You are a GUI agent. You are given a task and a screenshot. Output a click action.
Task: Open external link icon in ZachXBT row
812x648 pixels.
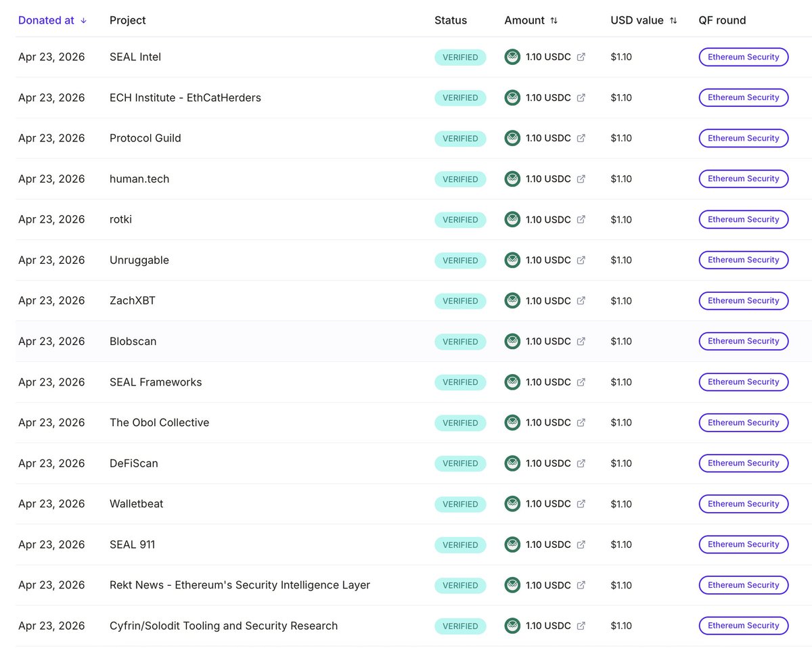tap(581, 300)
